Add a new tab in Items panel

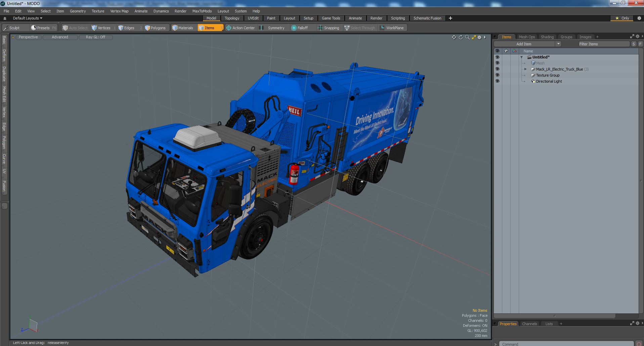coord(597,37)
